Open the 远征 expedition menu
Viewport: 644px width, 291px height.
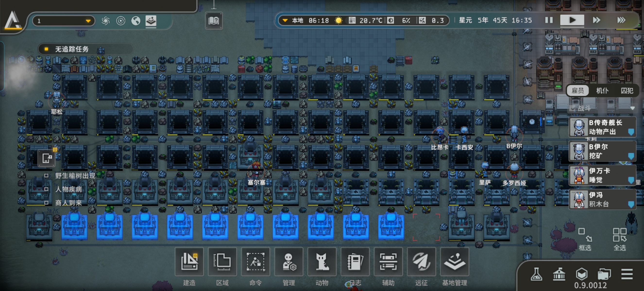click(x=422, y=262)
